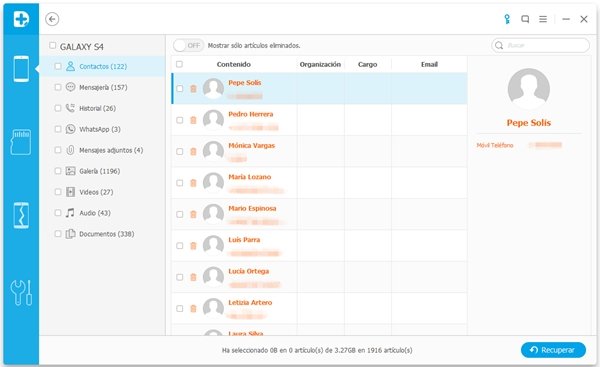Open the feedback chat icon
600x367 pixels.
pos(525,19)
